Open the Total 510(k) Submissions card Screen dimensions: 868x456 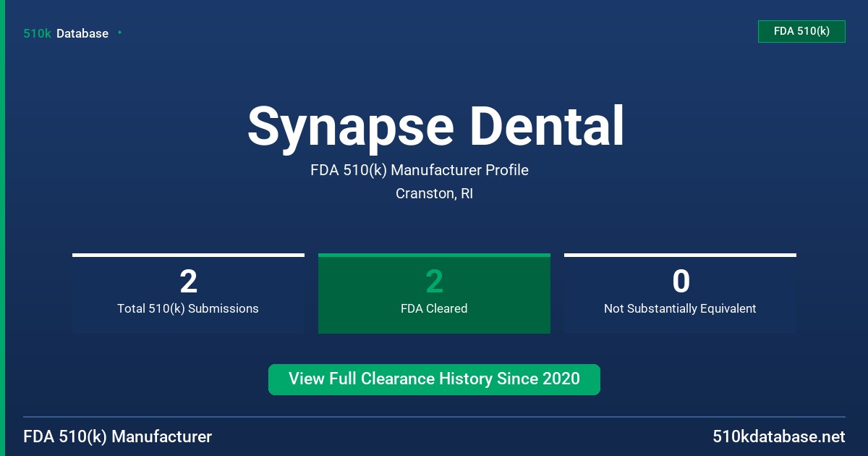point(188,294)
